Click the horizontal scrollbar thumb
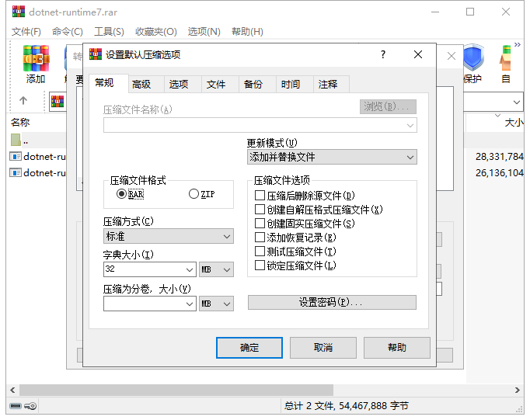Viewport: 530px width, 420px height. coord(176,390)
